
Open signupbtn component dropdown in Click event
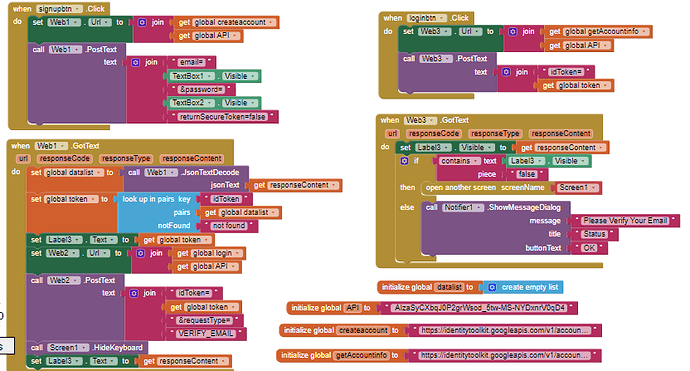(x=77, y=9)
